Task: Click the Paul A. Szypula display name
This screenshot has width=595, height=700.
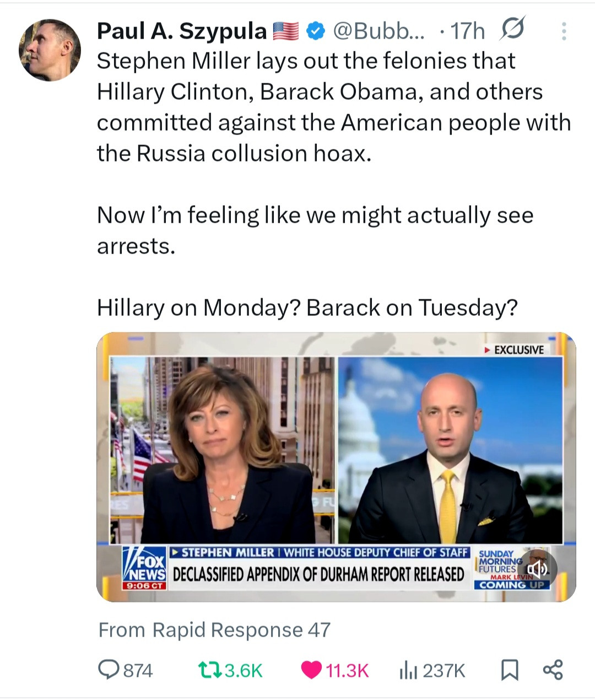Action: [182, 31]
